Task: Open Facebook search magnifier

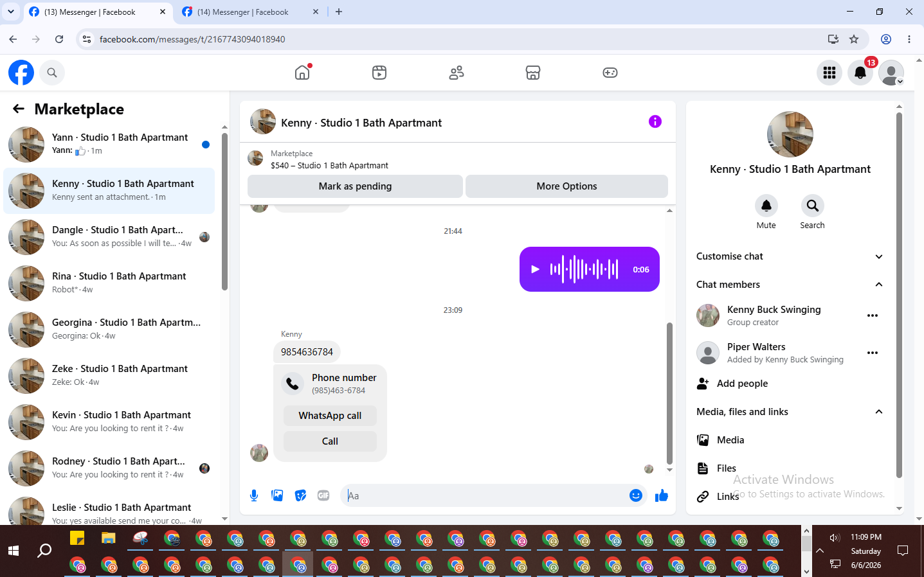Action: pos(52,73)
